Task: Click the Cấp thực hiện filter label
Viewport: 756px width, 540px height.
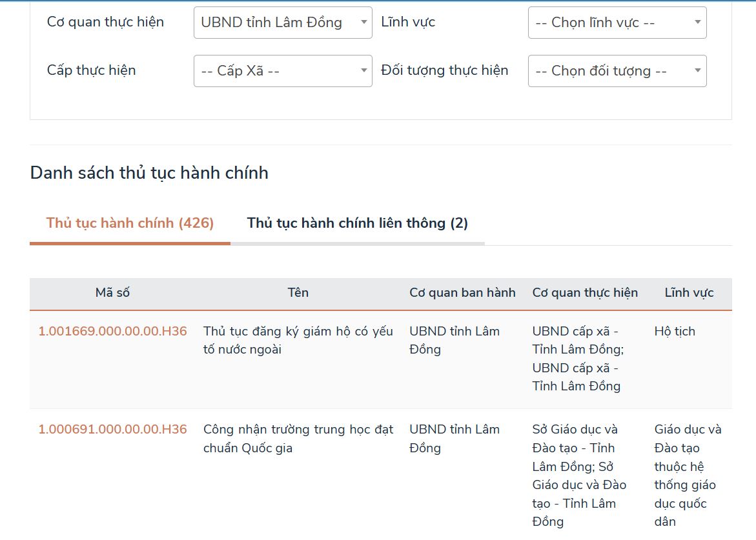Action: (x=91, y=70)
